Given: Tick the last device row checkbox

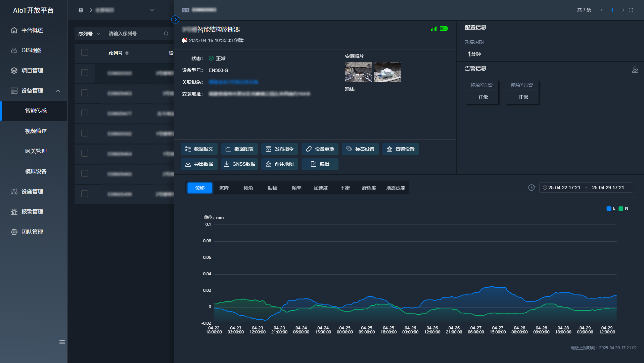Looking at the screenshot, I should (85, 194).
